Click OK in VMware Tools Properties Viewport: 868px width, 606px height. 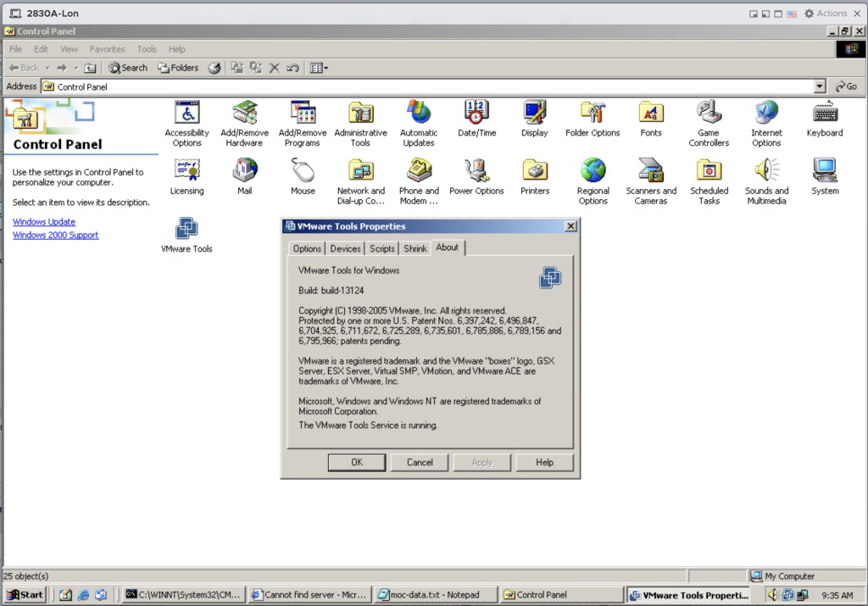pos(357,462)
